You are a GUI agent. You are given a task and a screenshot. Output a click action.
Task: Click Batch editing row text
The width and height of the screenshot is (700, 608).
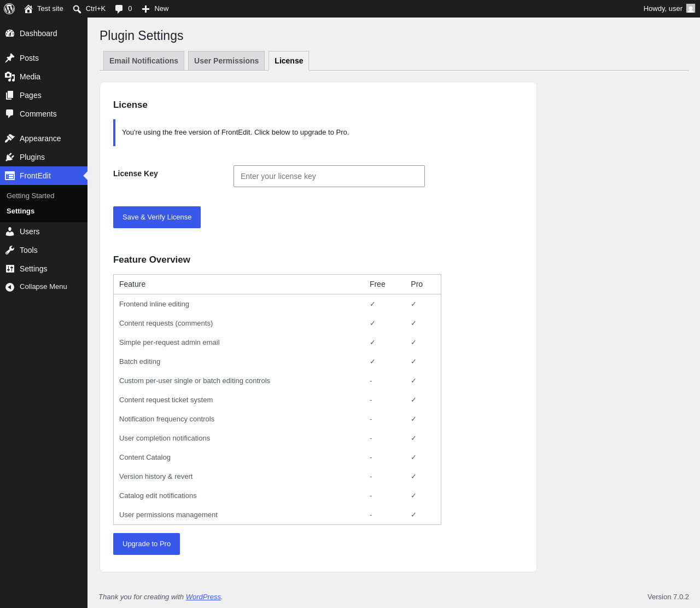(x=140, y=362)
